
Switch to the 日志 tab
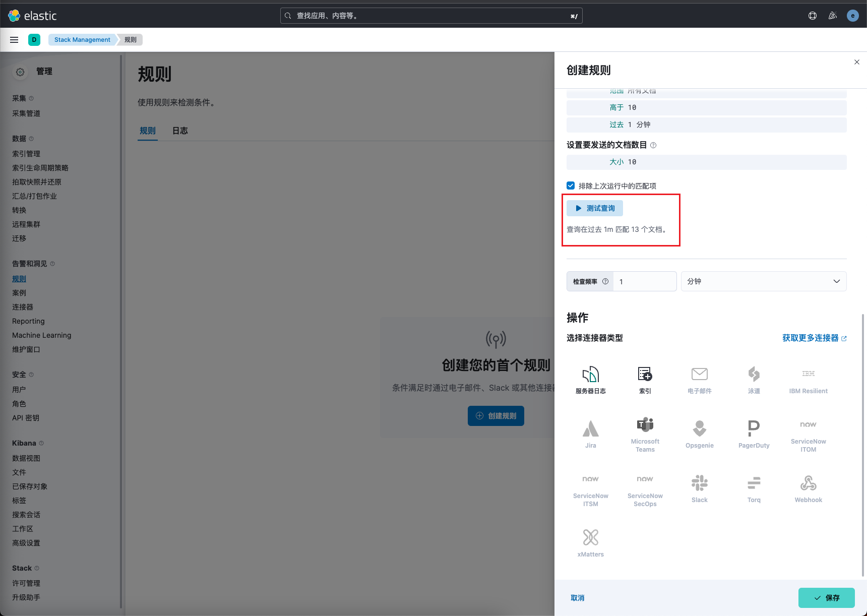(x=180, y=131)
